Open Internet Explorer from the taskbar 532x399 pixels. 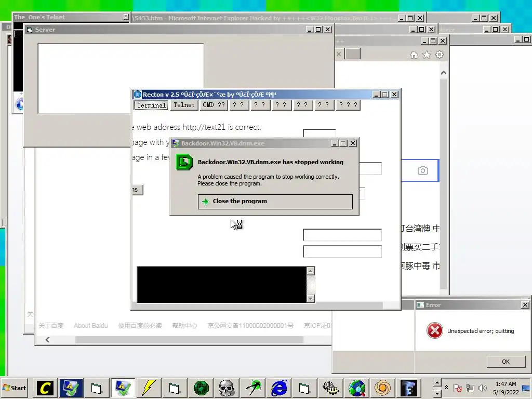(279, 388)
